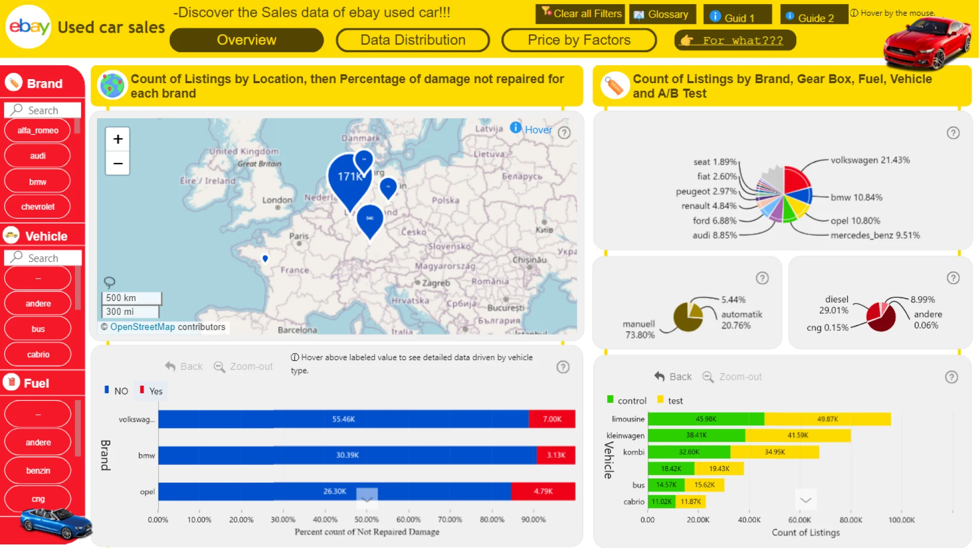Open the Overview tab
980x551 pixels.
(x=247, y=40)
